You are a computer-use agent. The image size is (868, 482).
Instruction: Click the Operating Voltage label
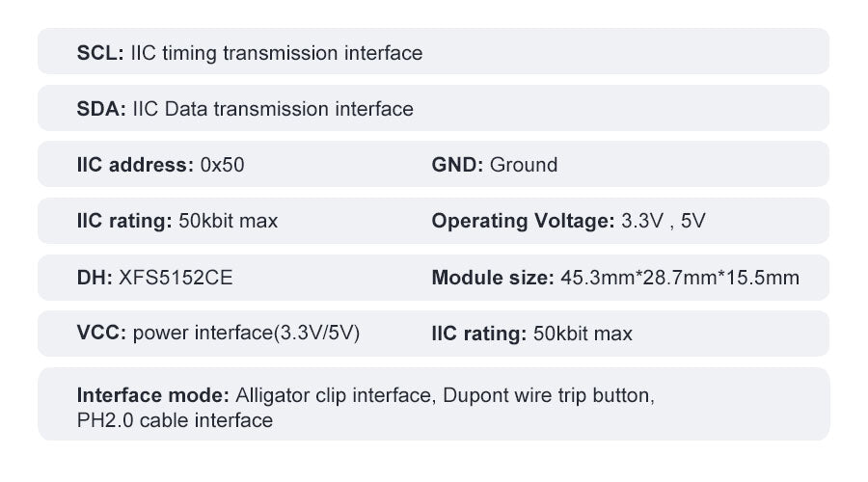[x=523, y=221]
